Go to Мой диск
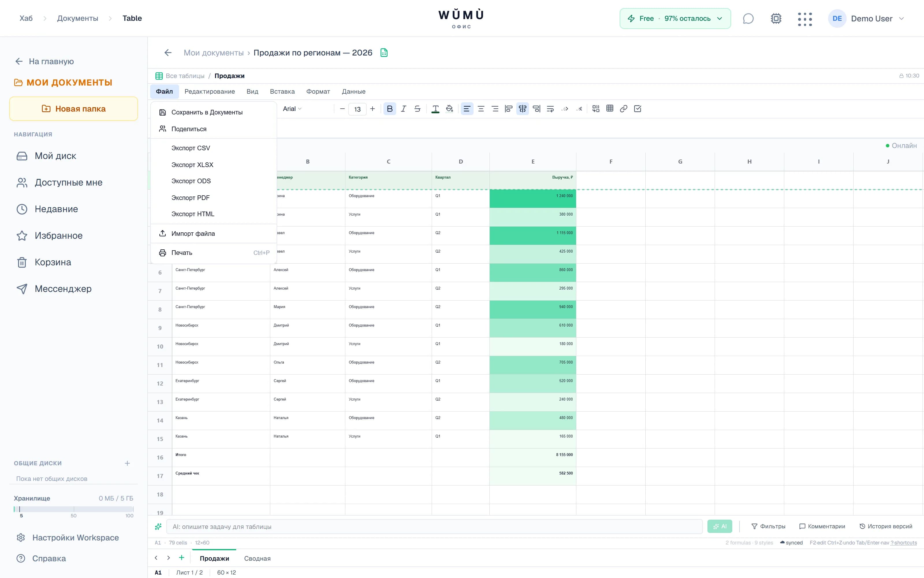 [x=73, y=156]
